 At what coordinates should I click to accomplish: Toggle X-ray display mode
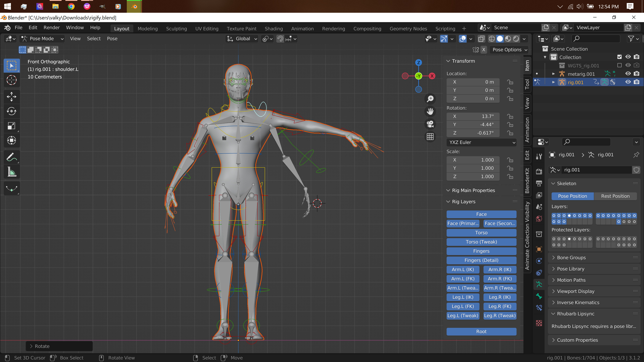[481, 39]
